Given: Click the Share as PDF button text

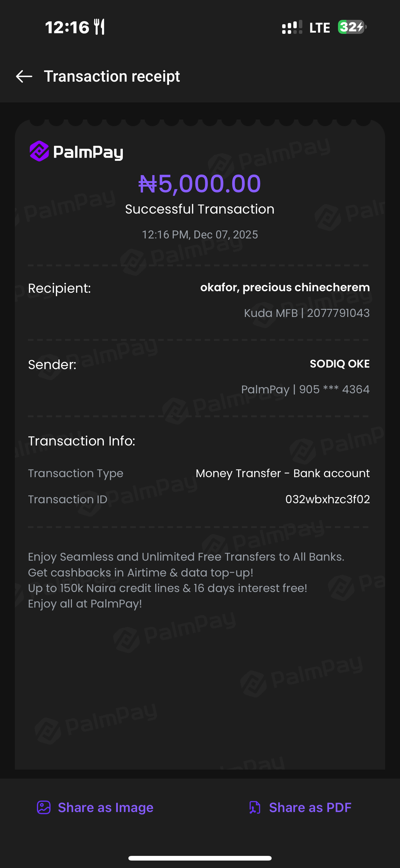Looking at the screenshot, I should (x=310, y=807).
